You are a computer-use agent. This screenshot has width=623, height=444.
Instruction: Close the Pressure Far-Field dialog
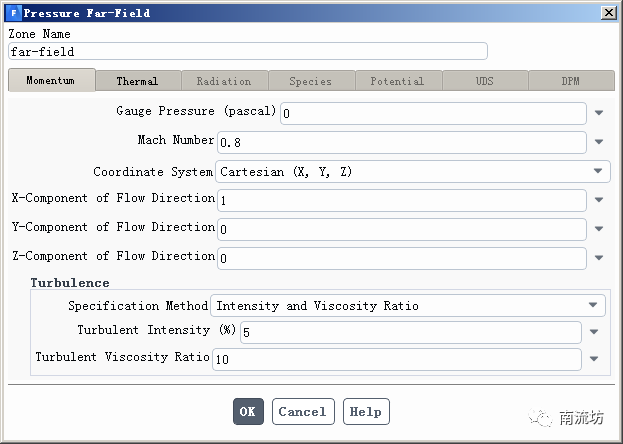(608, 13)
